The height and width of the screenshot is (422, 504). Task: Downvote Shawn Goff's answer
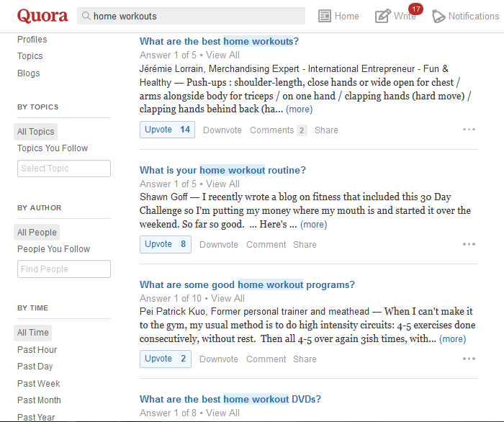coord(219,245)
